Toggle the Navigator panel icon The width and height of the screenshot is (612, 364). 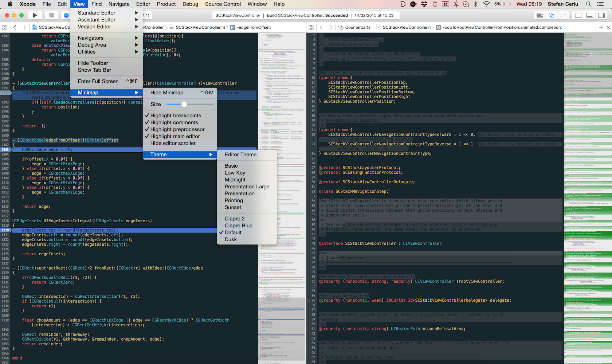pyautogui.click(x=578, y=15)
